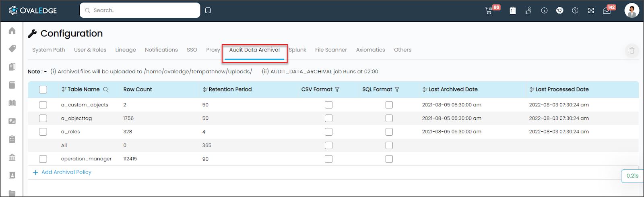Enable CSV Format for the All row
Viewport: 644px width, 197px height.
[329, 145]
